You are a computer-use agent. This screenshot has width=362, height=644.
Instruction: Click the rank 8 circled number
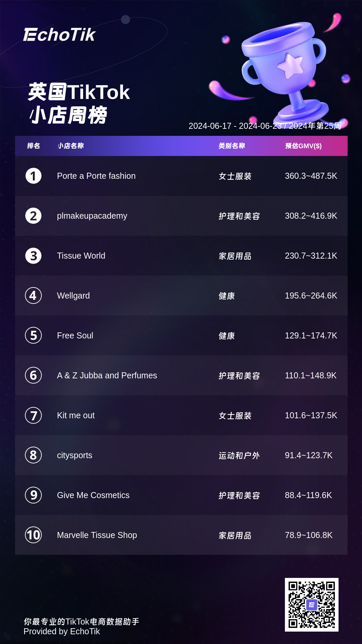34,455
